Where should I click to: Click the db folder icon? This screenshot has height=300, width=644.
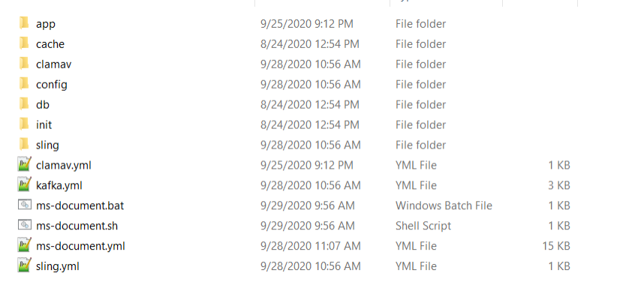(x=23, y=104)
